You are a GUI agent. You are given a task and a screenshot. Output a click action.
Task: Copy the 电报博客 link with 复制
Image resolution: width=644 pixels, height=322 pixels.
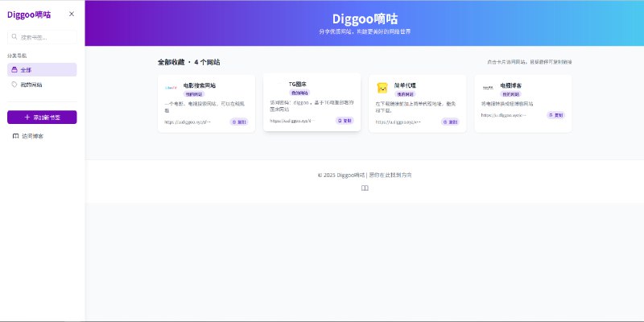(555, 115)
